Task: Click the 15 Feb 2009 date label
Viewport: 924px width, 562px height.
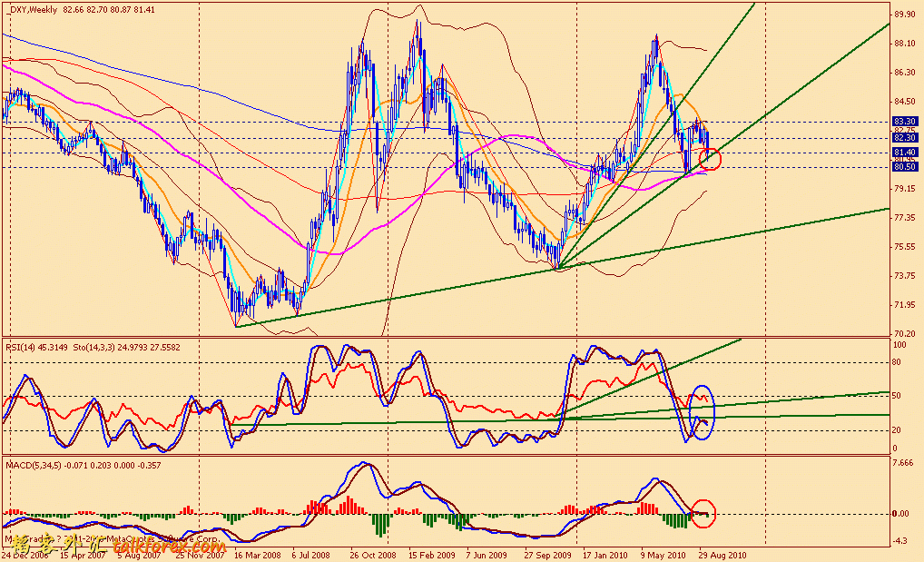Action: coord(432,555)
